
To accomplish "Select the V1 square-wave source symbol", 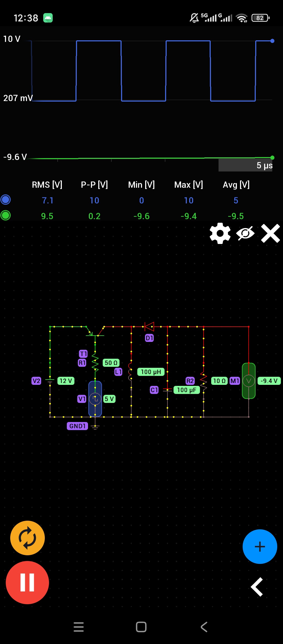I will tap(95, 399).
